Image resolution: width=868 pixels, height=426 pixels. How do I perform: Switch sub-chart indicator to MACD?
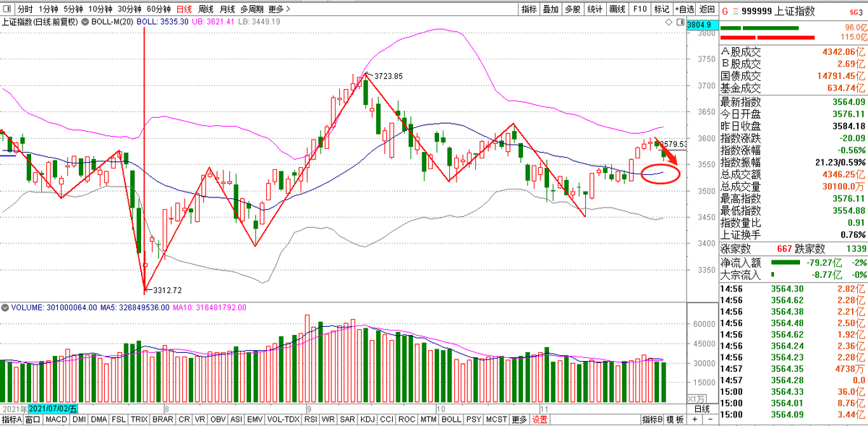pos(56,419)
